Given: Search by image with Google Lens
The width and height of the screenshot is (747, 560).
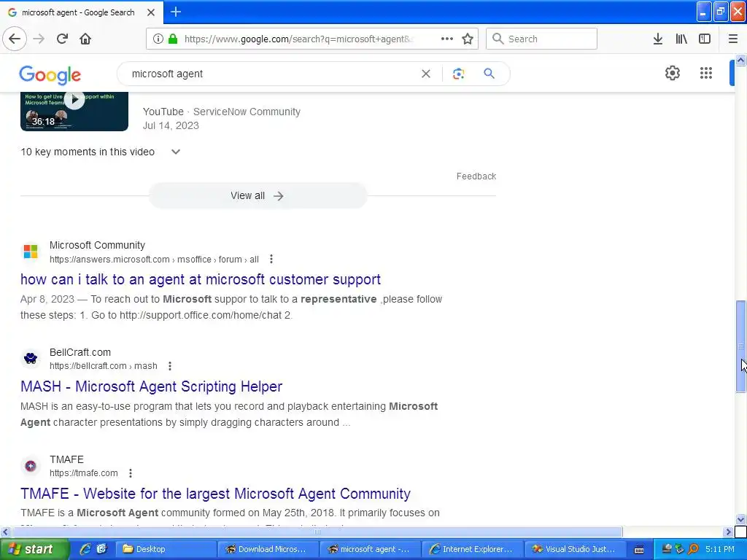Looking at the screenshot, I should point(458,74).
